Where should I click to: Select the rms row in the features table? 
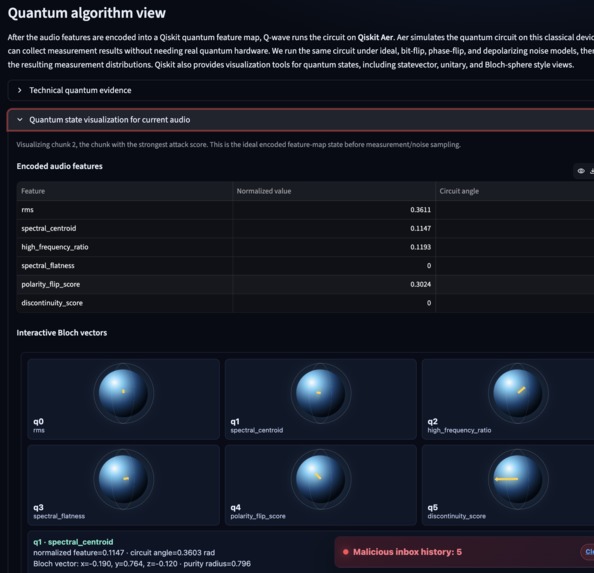tap(305, 210)
